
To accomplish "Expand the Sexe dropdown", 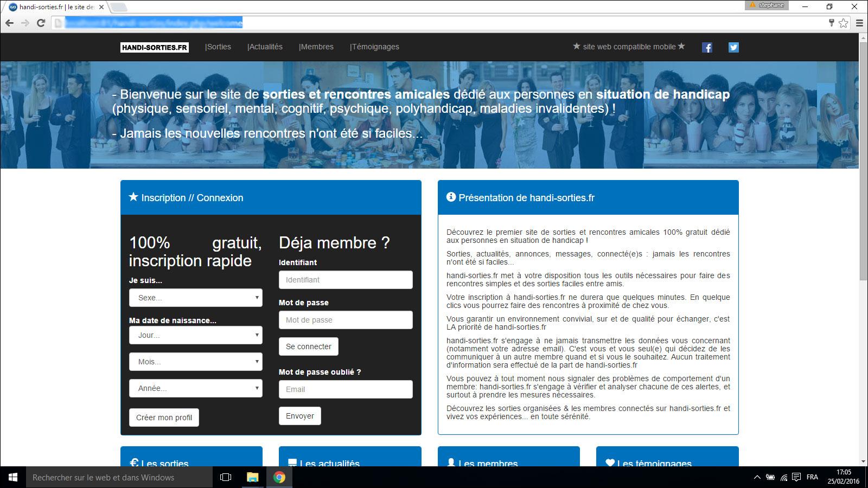I will pyautogui.click(x=195, y=298).
